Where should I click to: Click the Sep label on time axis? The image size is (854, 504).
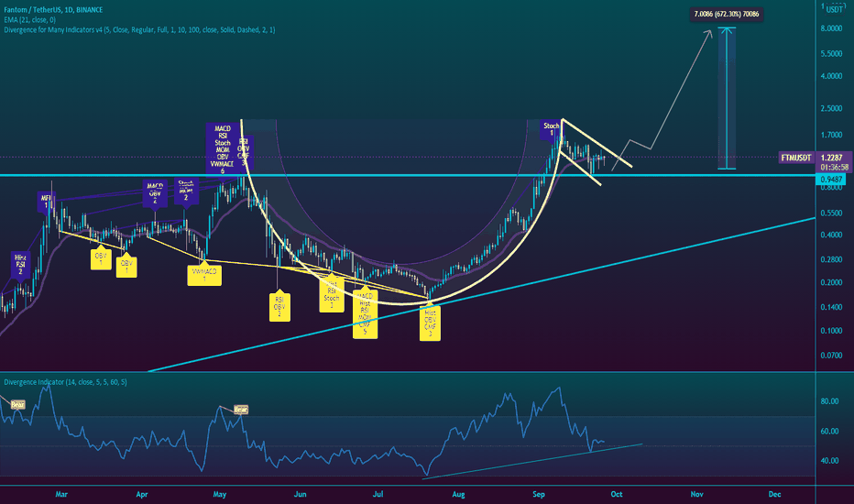[x=539, y=494]
